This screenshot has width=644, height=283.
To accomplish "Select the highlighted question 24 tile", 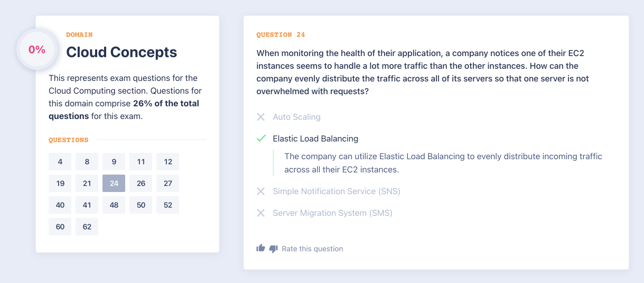I will [x=114, y=184].
